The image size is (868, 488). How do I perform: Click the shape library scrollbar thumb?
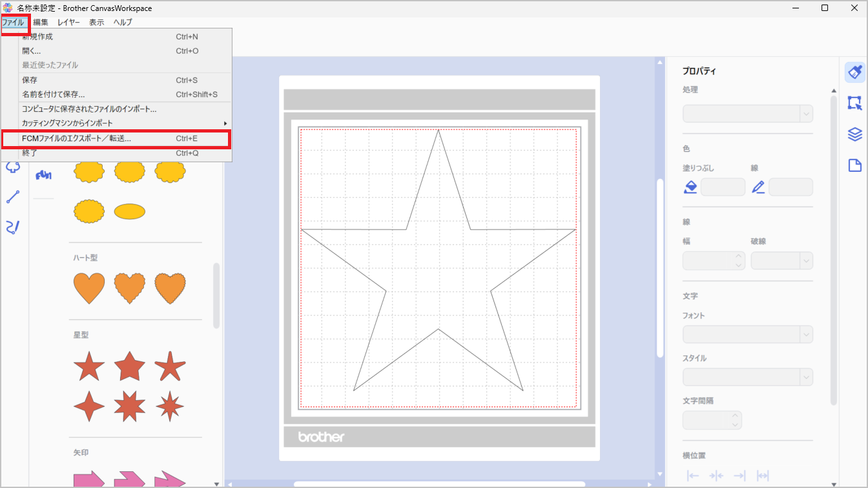(216, 295)
